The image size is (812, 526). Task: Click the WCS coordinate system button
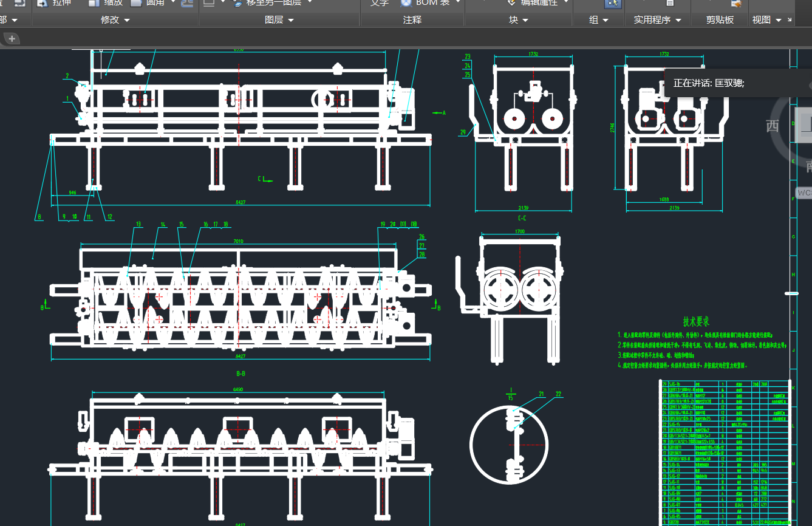[803, 193]
